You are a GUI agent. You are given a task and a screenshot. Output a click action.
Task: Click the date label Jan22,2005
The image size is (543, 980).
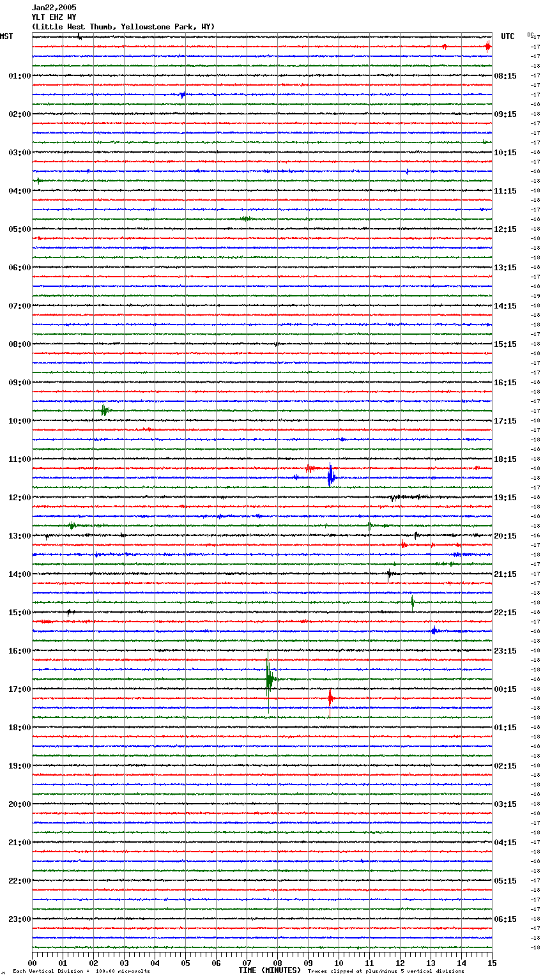pos(54,8)
